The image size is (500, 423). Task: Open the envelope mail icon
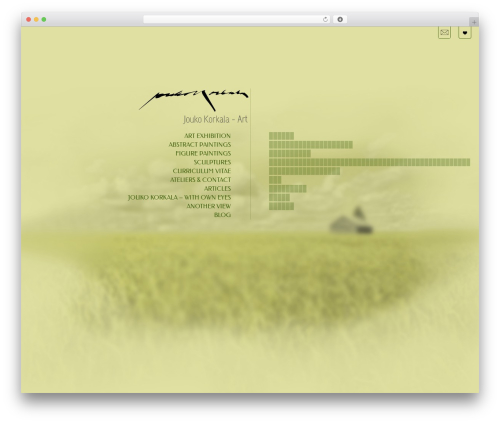point(444,32)
